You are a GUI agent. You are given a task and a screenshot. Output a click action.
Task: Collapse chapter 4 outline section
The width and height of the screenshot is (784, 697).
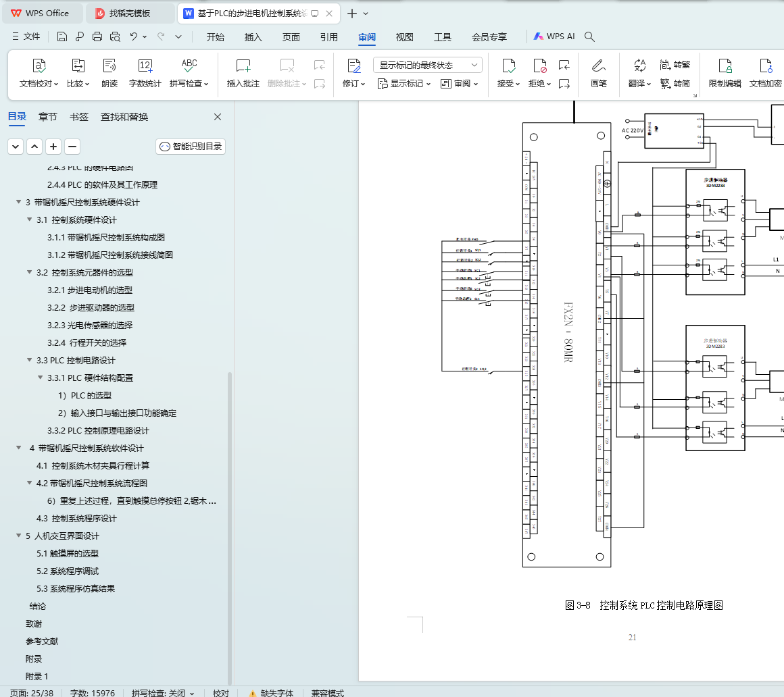point(18,448)
